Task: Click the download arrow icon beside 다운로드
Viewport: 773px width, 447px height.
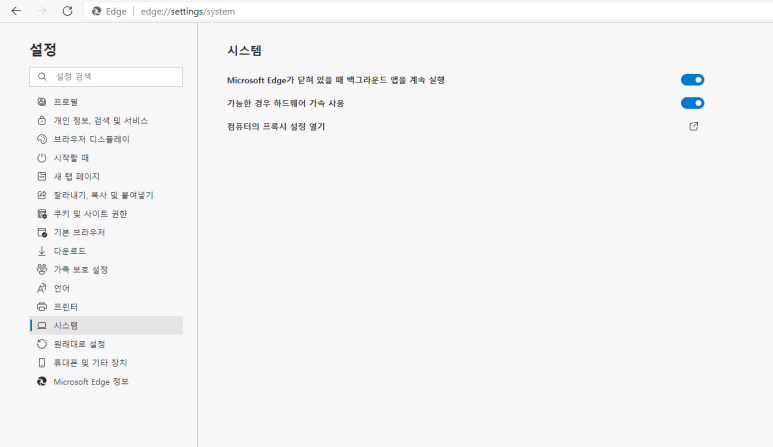Action: point(42,251)
